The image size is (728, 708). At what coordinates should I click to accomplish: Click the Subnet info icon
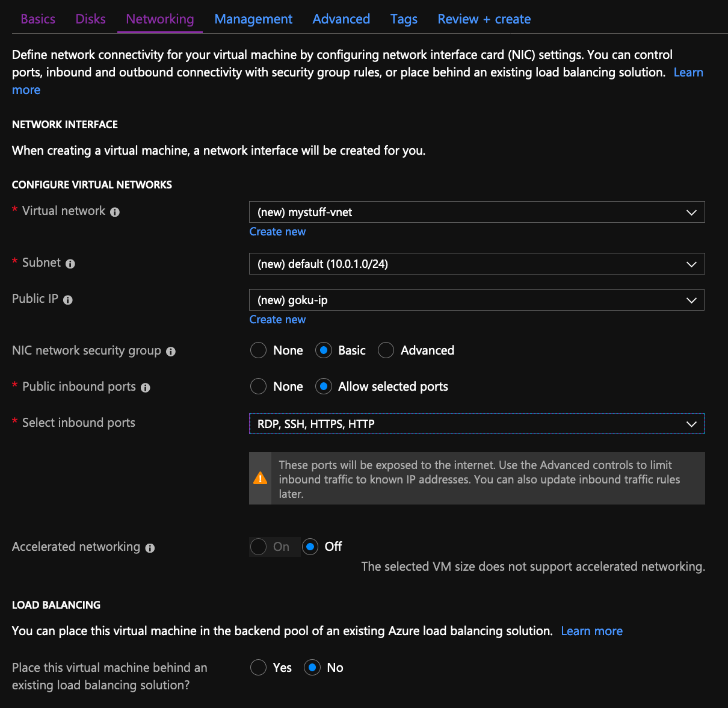pos(70,264)
